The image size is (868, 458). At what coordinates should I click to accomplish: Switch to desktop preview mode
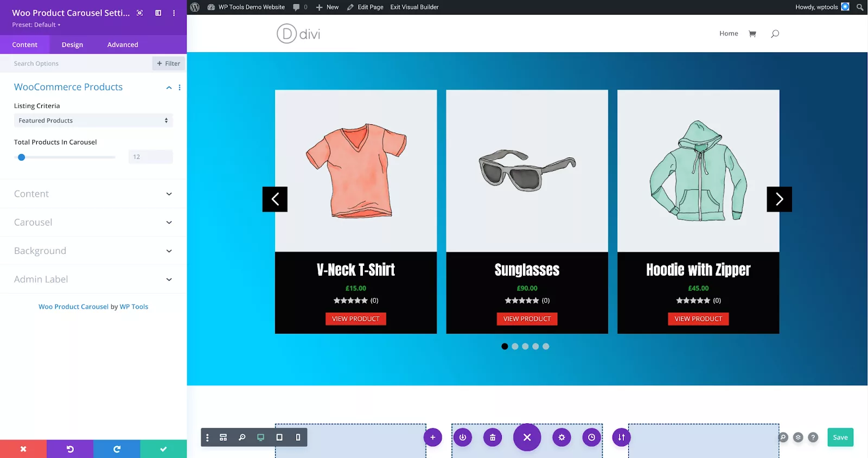[261, 437]
